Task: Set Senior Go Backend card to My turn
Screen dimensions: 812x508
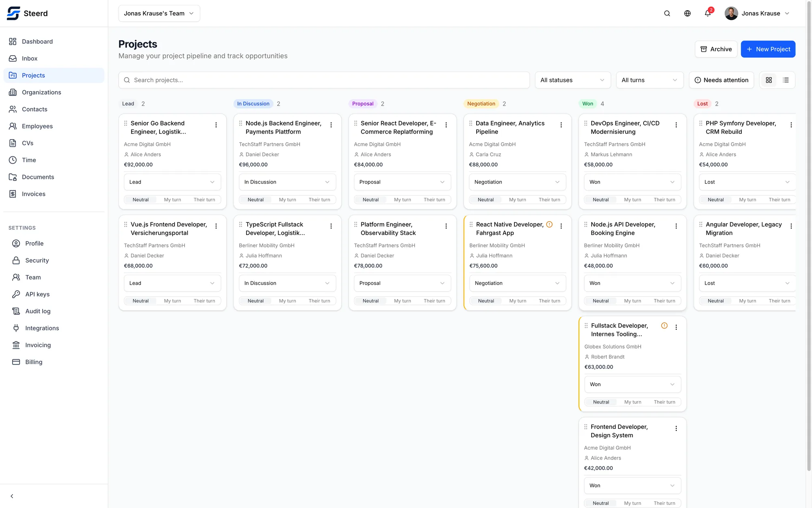Action: pos(173,200)
